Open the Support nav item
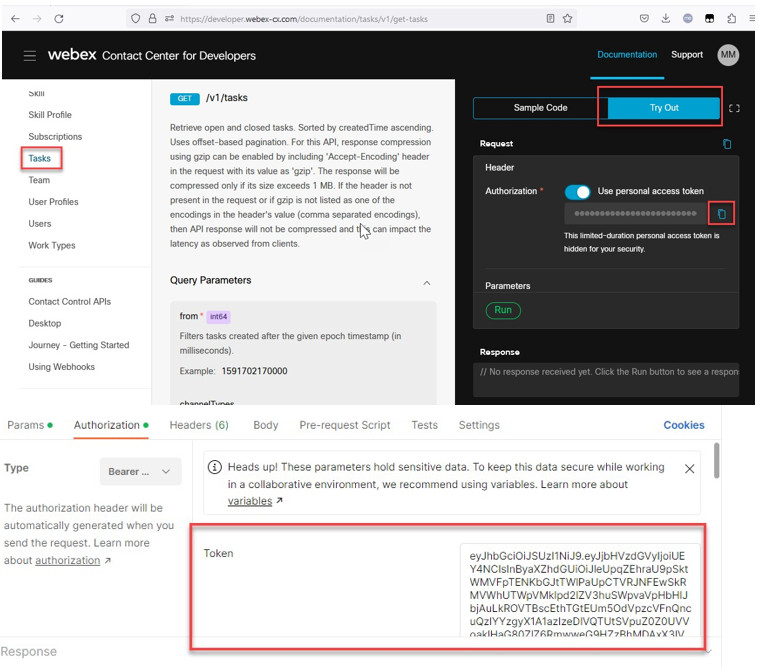The image size is (758, 670). 686,55
